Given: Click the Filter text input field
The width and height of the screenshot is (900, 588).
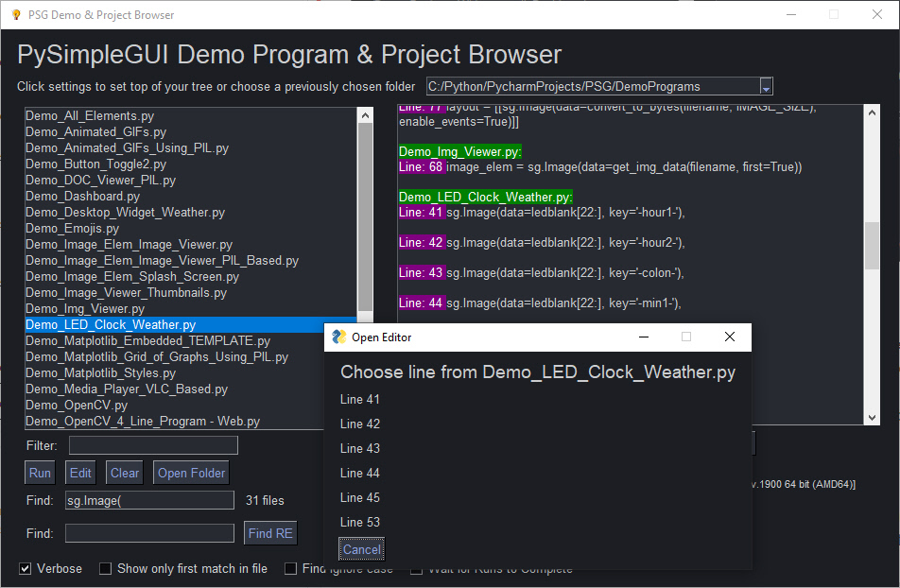Looking at the screenshot, I should 153,445.
